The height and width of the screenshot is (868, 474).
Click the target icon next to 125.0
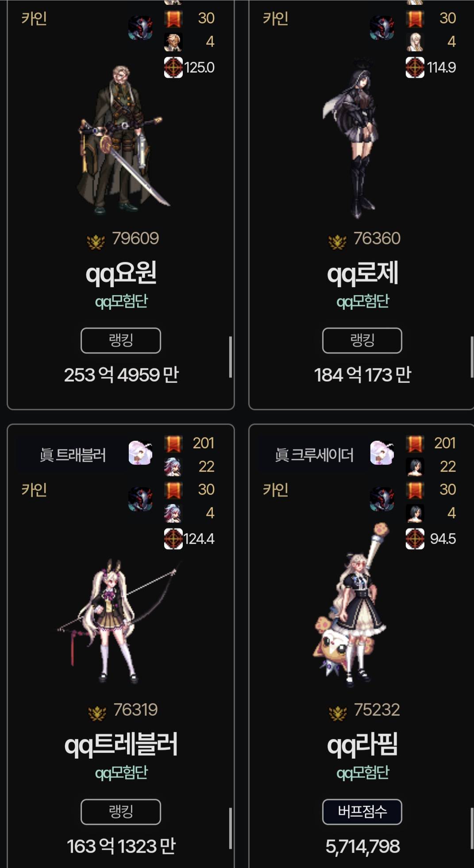173,68
